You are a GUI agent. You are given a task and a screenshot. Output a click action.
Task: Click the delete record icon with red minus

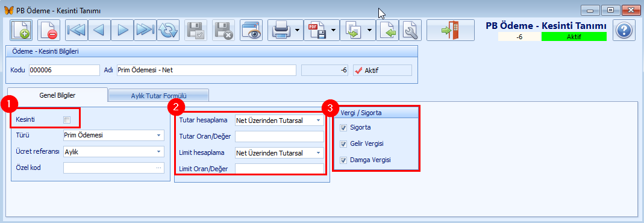[x=48, y=30]
